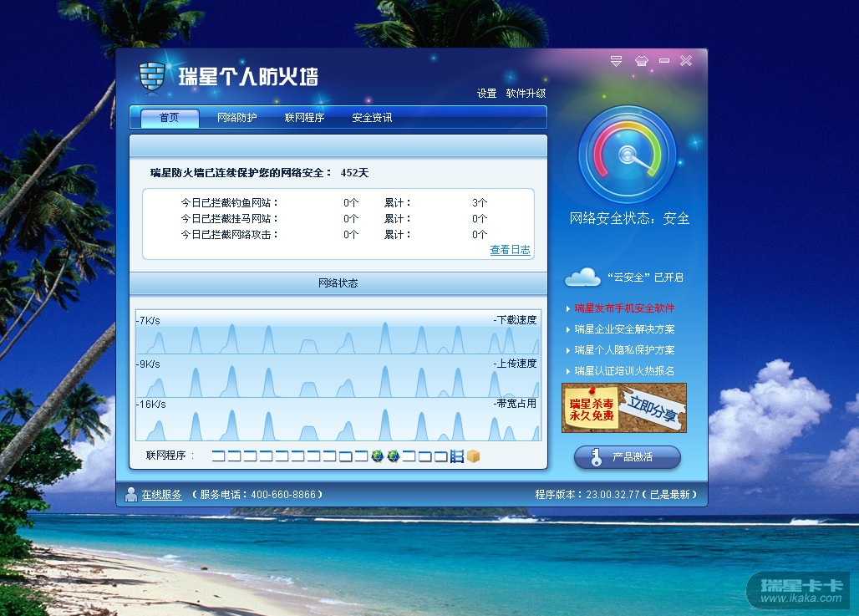This screenshot has width=859, height=616.
Task: Click the film strip networked program icon
Action: (457, 456)
